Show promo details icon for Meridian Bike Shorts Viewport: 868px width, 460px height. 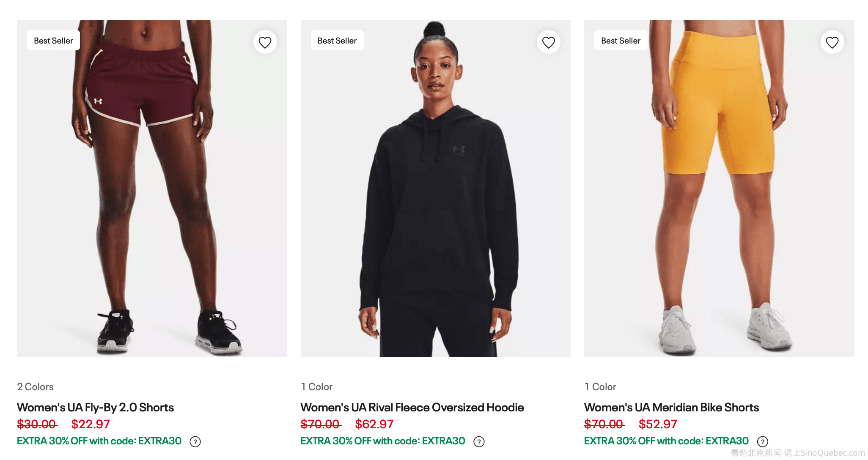click(x=762, y=442)
